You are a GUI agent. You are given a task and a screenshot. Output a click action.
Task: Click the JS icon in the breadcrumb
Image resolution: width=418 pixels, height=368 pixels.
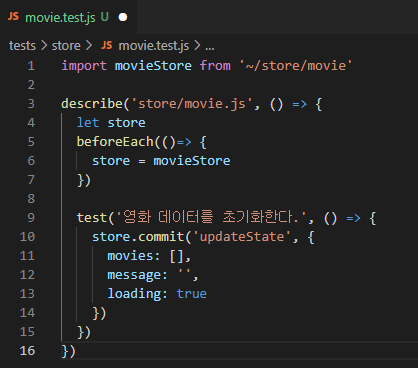click(107, 45)
